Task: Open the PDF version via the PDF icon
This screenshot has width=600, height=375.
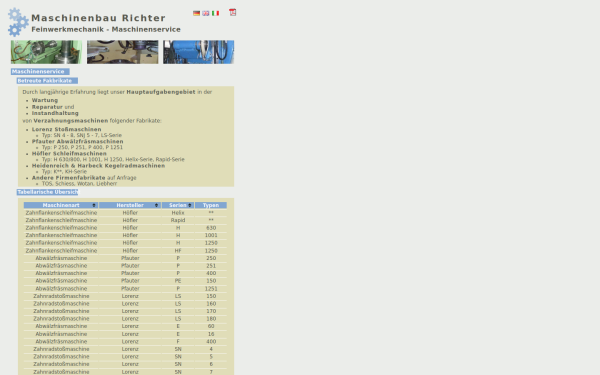Action: pos(233,12)
